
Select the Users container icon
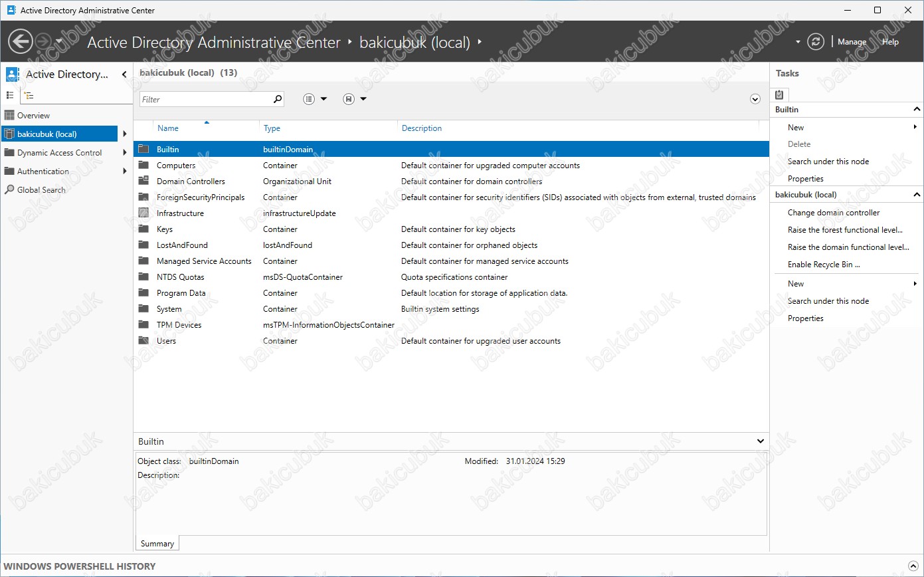click(x=143, y=341)
